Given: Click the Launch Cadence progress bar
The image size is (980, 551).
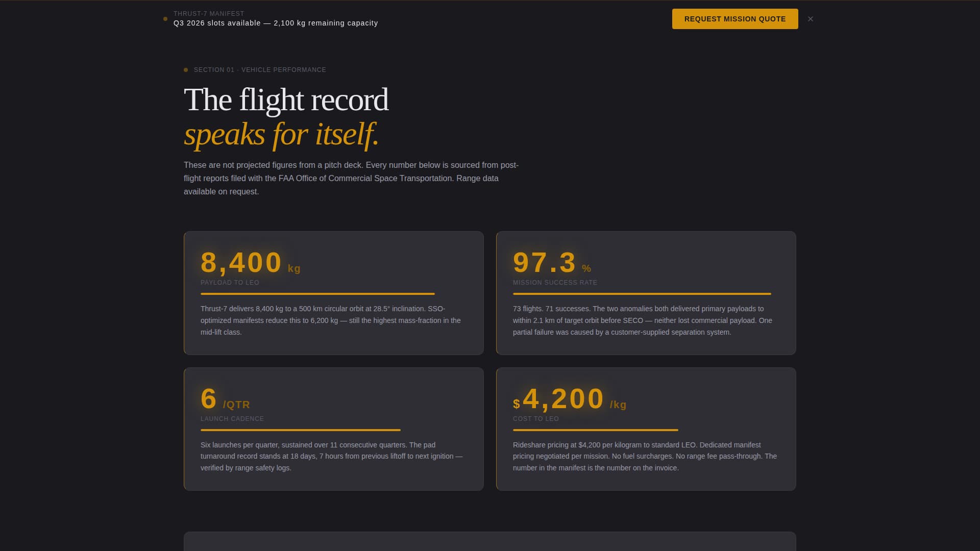Looking at the screenshot, I should [300, 430].
